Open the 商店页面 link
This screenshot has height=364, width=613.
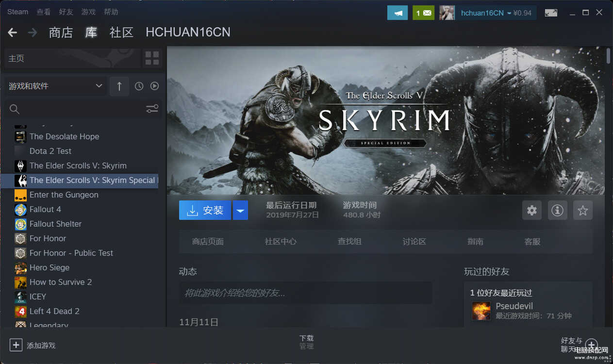[208, 241]
